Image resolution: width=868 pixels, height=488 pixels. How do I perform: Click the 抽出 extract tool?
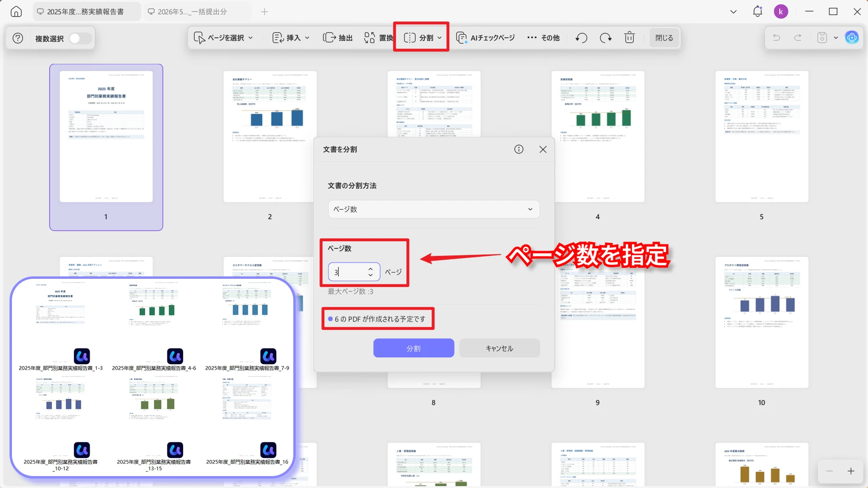338,38
